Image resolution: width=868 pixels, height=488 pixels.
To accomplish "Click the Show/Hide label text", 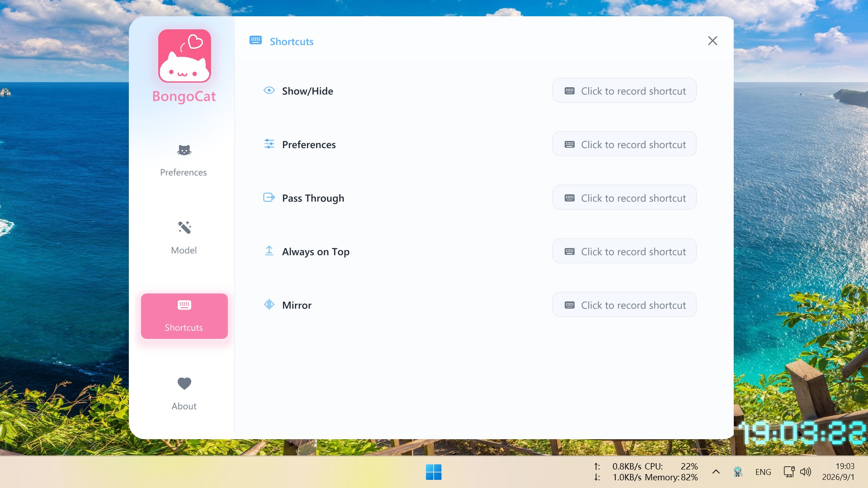I will (307, 91).
